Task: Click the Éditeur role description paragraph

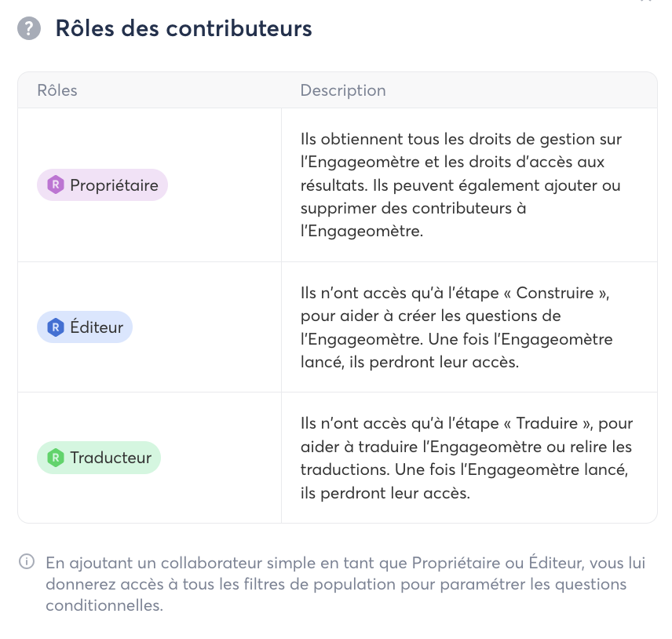Action: 456,327
